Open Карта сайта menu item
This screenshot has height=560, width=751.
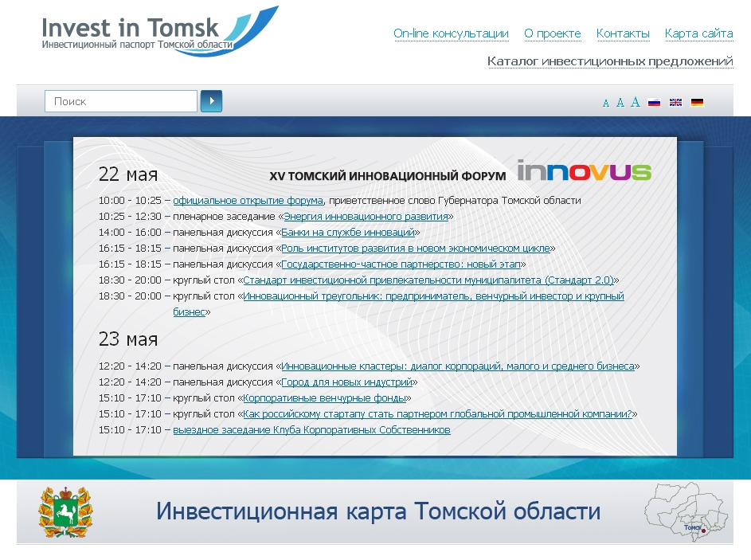[698, 33]
